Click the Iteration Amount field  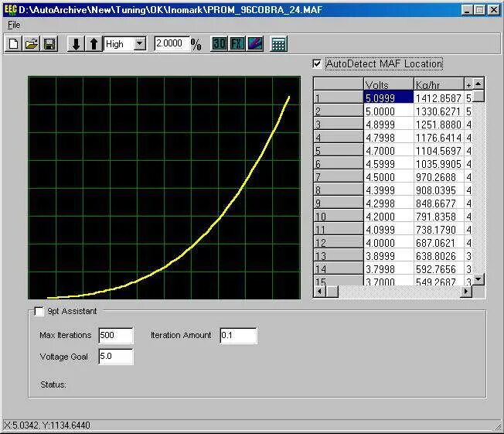(x=238, y=336)
